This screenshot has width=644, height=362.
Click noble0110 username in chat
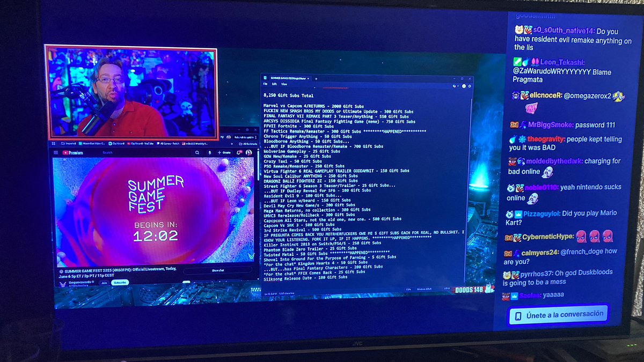click(541, 187)
